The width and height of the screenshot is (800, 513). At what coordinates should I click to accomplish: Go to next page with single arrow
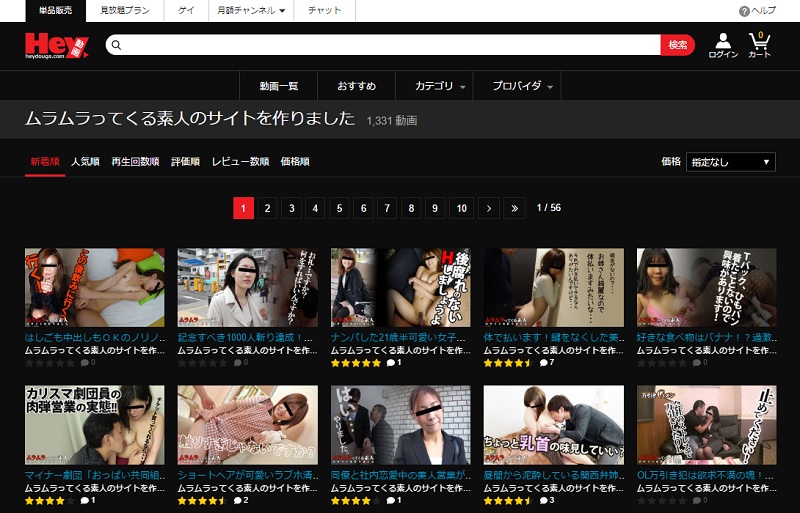488,208
